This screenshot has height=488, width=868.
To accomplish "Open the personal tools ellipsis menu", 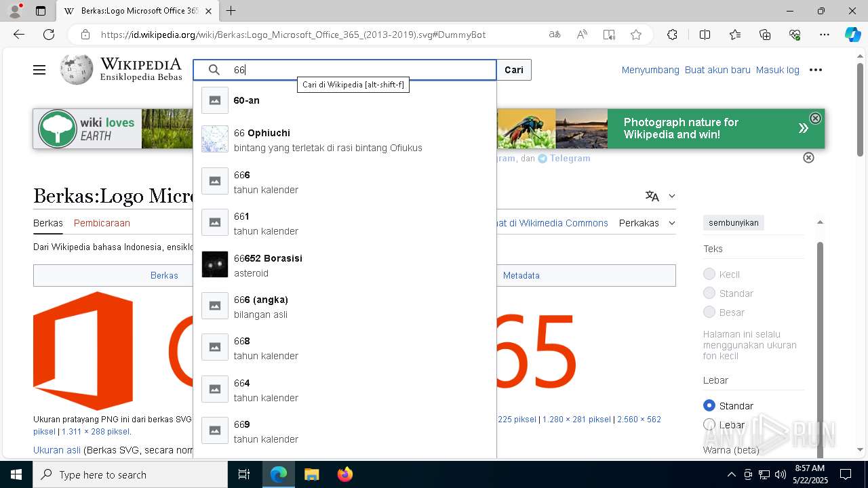I will [816, 70].
